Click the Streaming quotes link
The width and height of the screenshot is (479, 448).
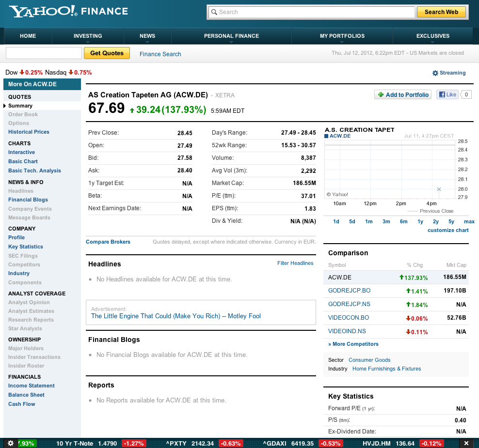pos(452,73)
